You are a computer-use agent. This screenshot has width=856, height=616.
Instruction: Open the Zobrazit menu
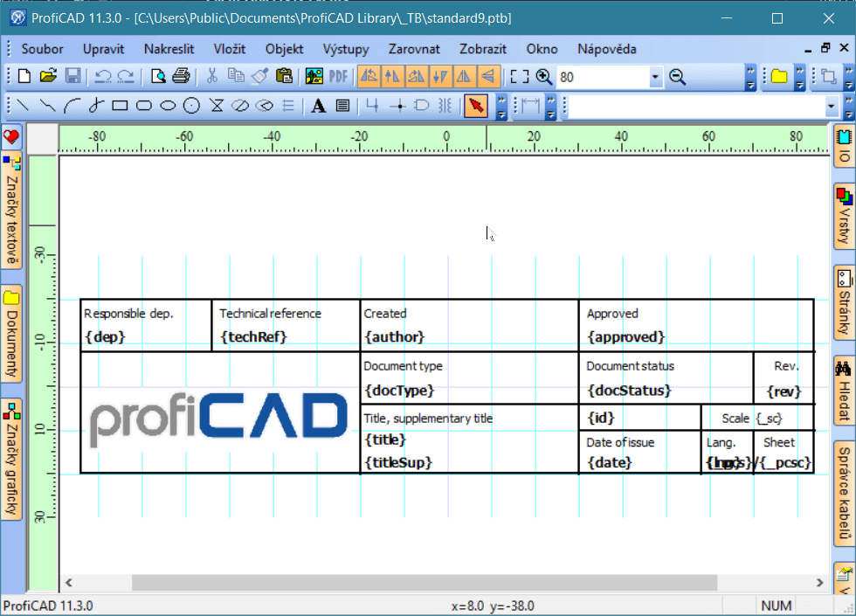tap(483, 49)
